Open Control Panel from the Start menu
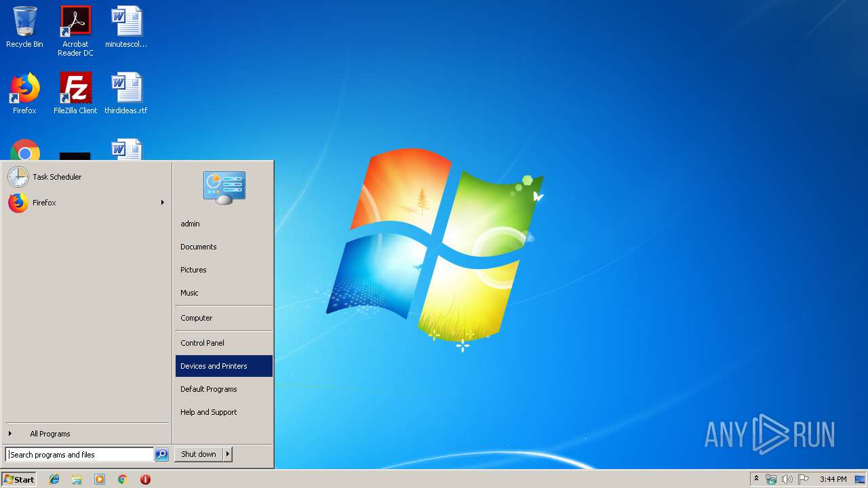This screenshot has width=868, height=488. pos(224,343)
